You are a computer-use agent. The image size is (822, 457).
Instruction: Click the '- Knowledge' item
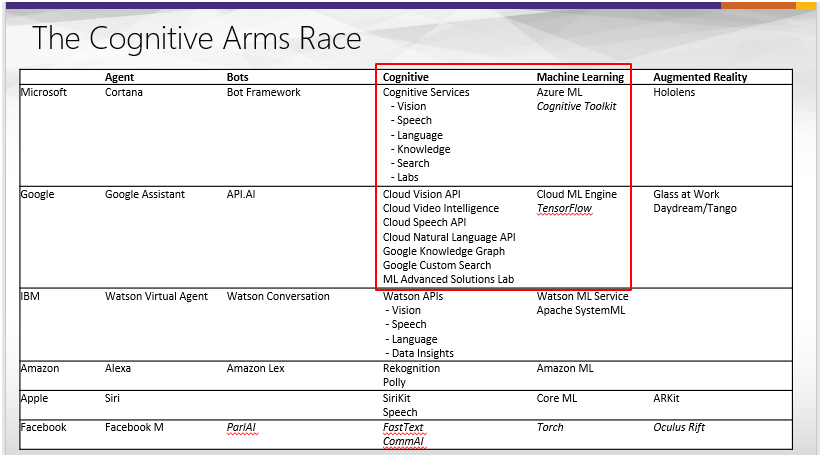pos(420,149)
